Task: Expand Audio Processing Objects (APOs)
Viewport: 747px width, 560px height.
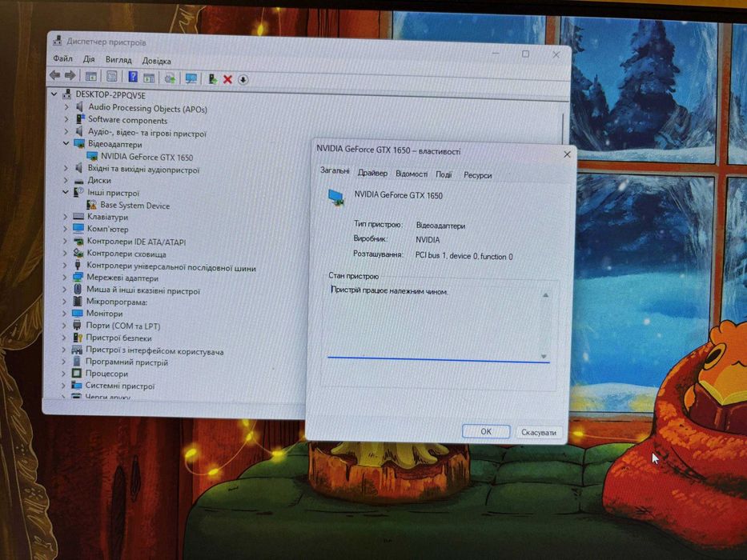Action: (66, 107)
